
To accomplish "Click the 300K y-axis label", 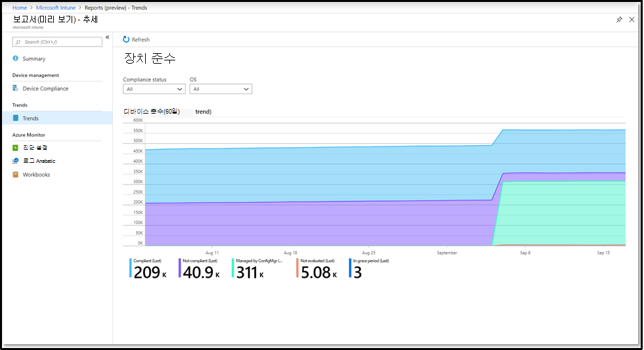I will pos(138,182).
